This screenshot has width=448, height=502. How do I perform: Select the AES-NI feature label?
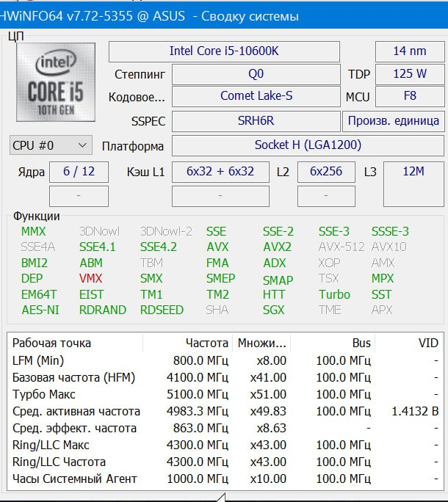click(40, 310)
